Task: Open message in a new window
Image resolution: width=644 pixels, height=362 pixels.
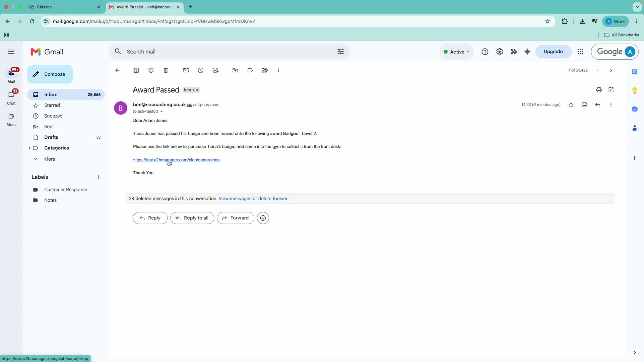Action: click(611, 90)
